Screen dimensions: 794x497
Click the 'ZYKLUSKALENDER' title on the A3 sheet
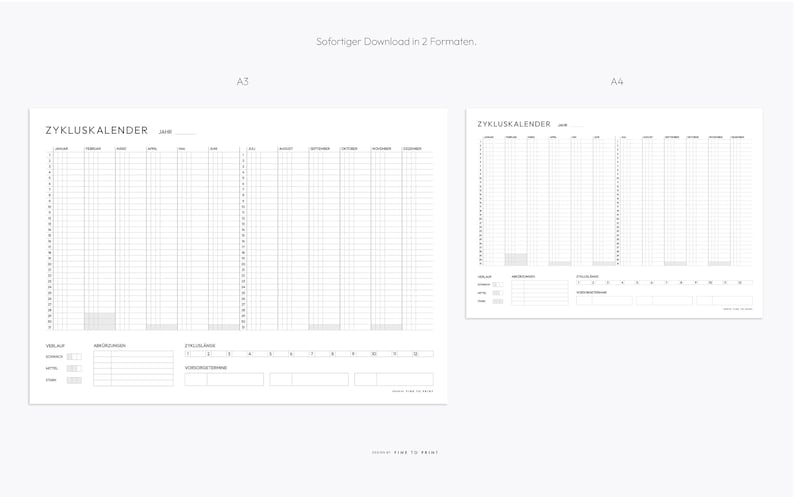[x=97, y=130]
